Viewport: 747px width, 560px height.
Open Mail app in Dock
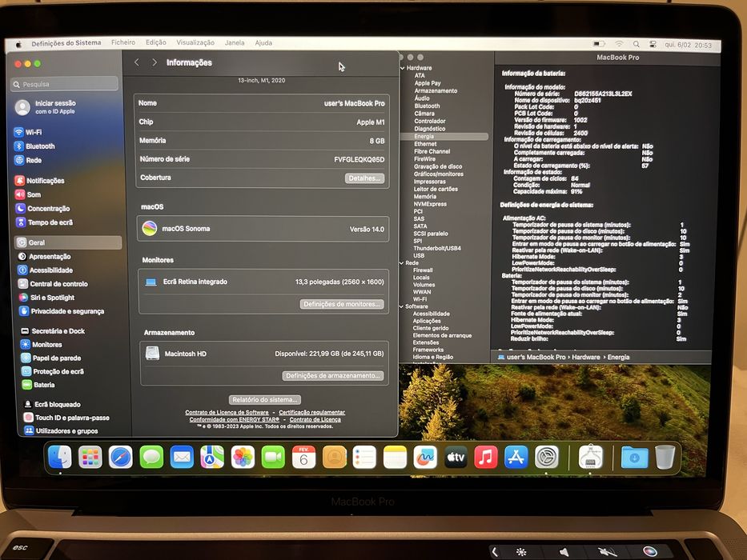(182, 457)
